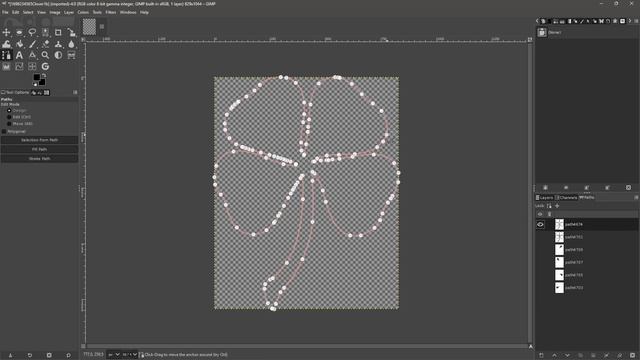Toggle position lock cross icon
This screenshot has width=640, height=360.
coord(558,206)
